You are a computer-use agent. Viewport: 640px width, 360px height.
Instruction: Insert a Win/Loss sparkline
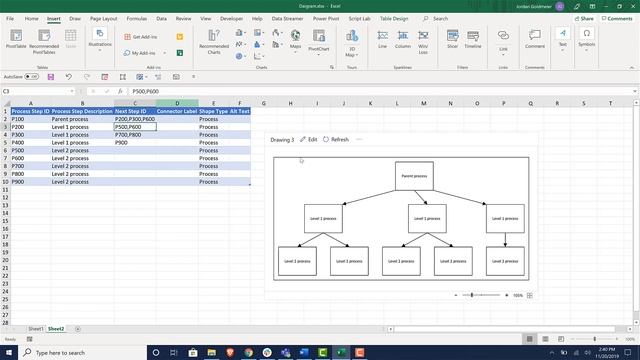point(423,41)
